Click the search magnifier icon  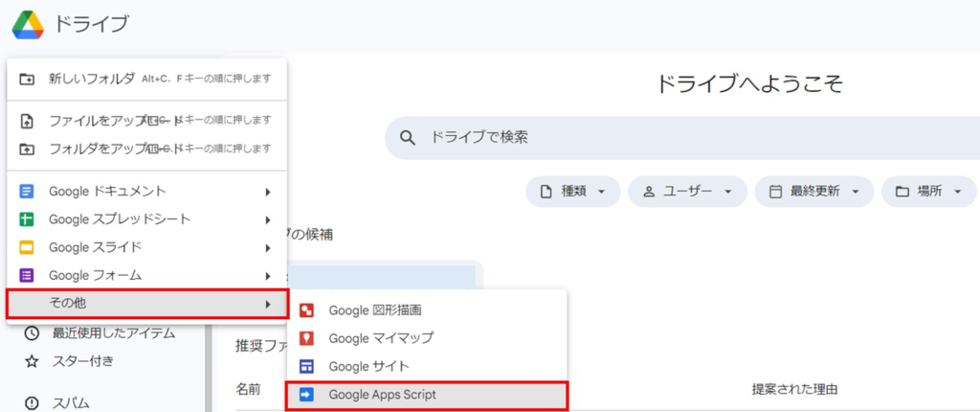pyautogui.click(x=408, y=138)
